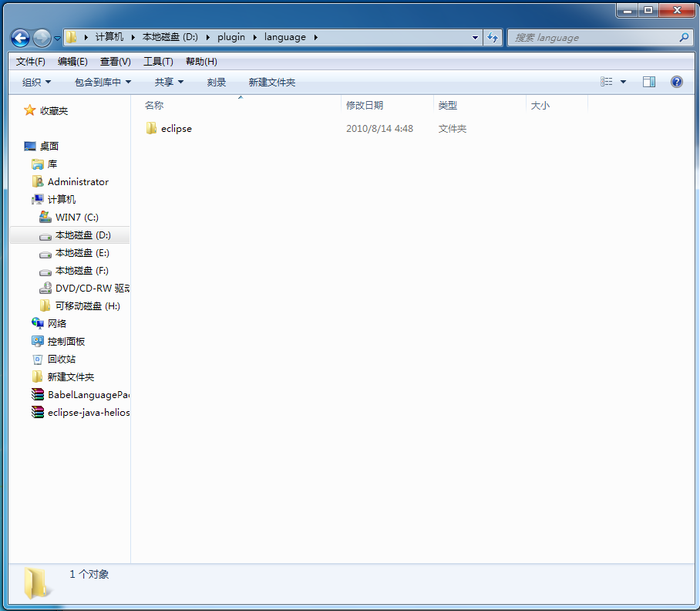Open the 编辑(E) menu
Image resolution: width=700 pixels, height=611 pixels.
pyautogui.click(x=72, y=62)
